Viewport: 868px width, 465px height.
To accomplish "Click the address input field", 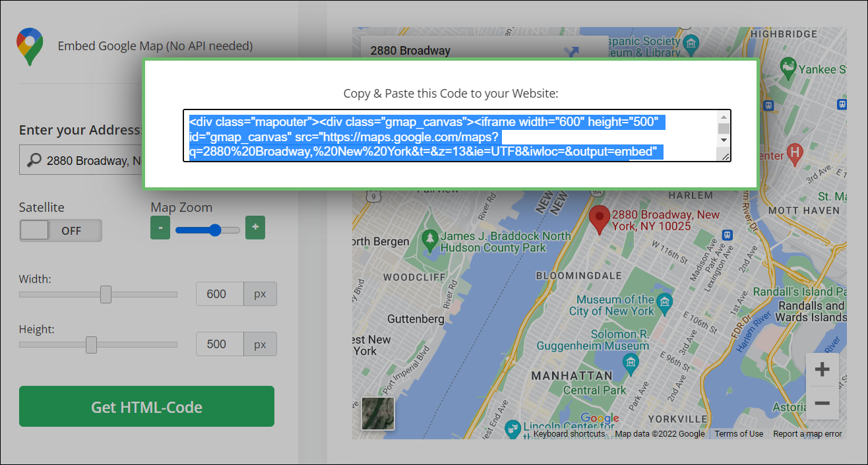I will tap(81, 160).
